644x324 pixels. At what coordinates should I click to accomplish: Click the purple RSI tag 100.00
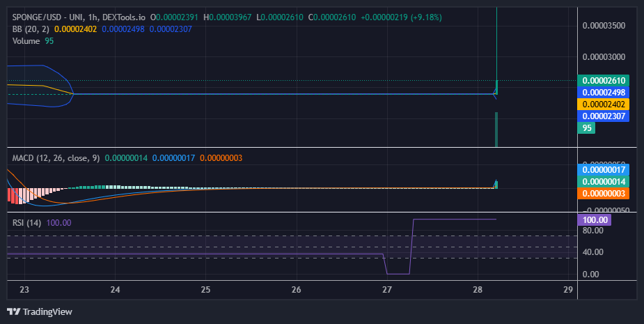click(x=595, y=220)
